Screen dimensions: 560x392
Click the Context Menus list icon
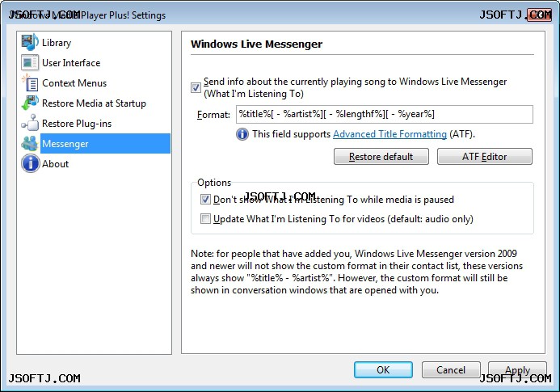click(x=30, y=83)
